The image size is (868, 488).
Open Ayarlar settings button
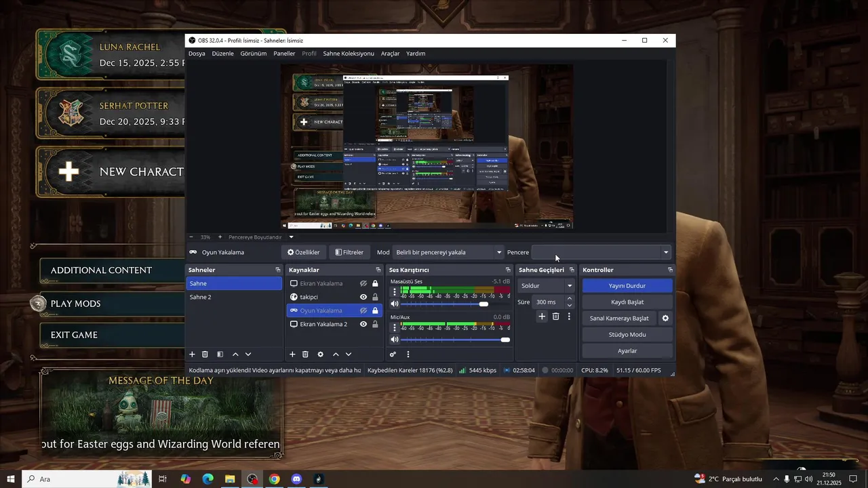coord(627,351)
